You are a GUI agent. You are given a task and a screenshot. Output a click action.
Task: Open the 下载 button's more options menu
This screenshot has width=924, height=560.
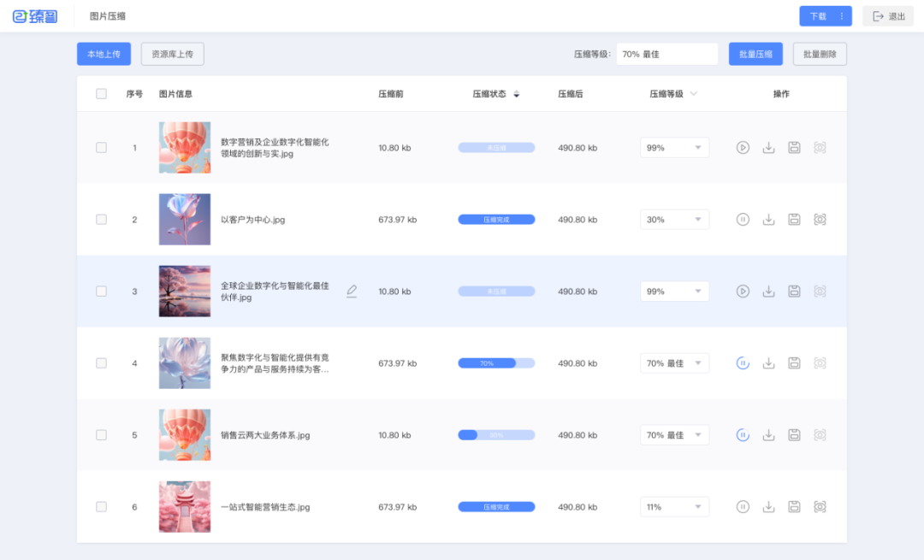point(842,16)
